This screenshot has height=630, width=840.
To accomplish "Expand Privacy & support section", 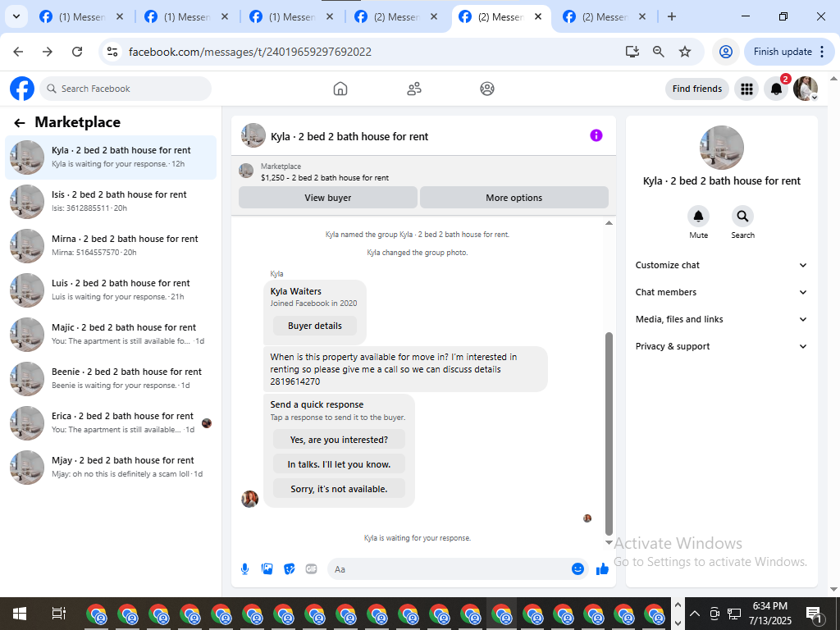I will [x=721, y=346].
